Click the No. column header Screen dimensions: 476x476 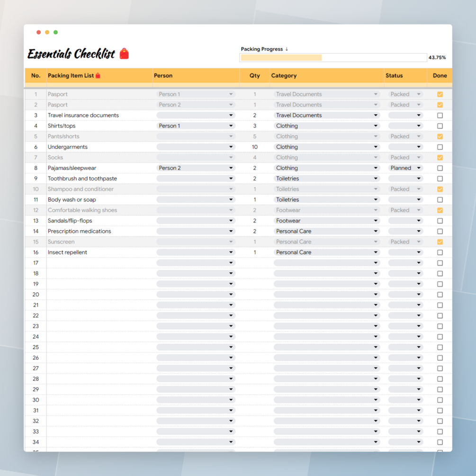(36, 76)
